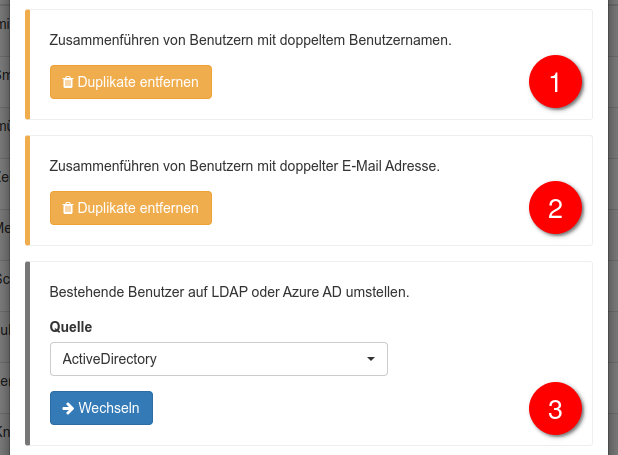Click the red circle numbered 1
Image resolution: width=618 pixels, height=455 pixels.
coord(555,82)
